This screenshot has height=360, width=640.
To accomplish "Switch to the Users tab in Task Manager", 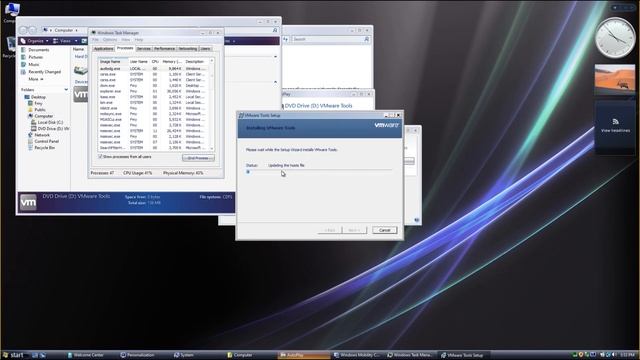I will coord(205,49).
